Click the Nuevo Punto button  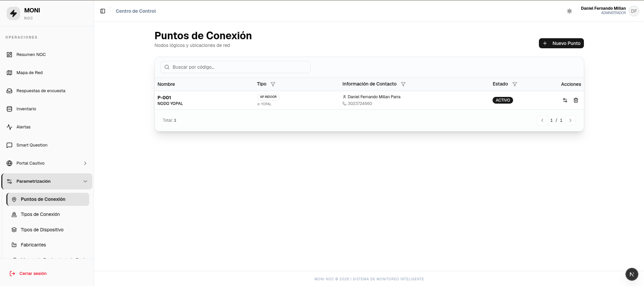561,43
